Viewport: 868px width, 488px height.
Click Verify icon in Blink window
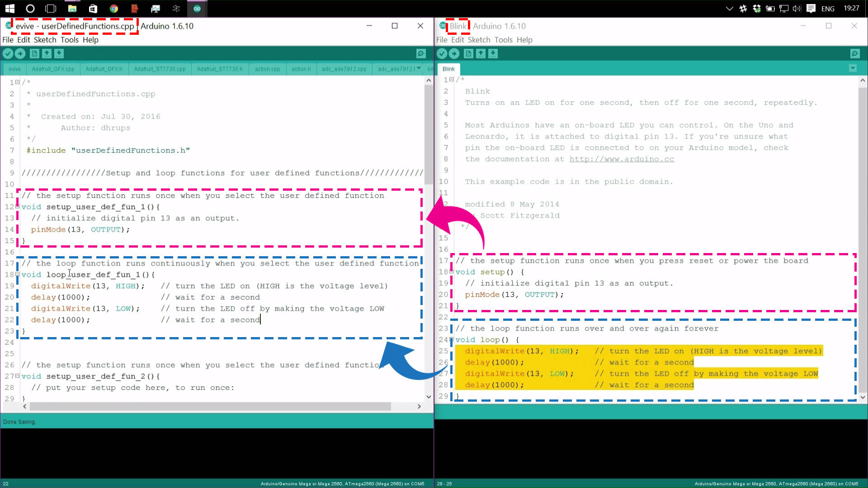click(x=442, y=54)
